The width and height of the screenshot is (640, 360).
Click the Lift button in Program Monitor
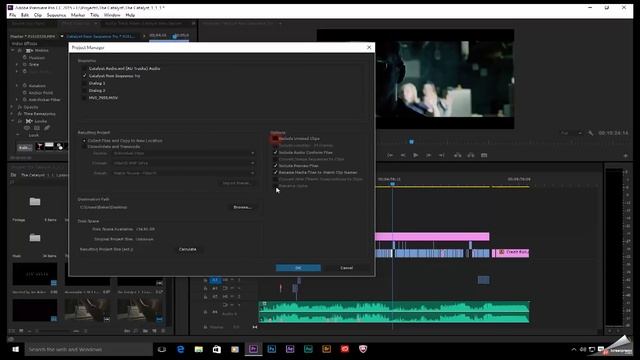[458, 155]
